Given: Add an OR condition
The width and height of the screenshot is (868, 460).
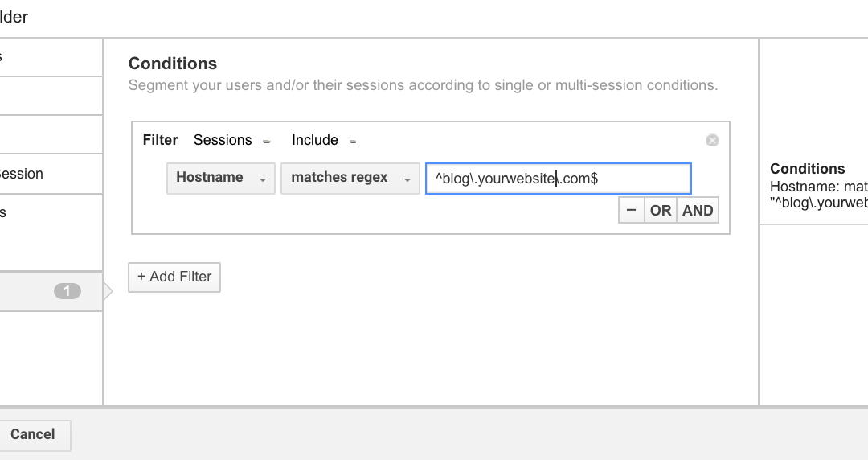Looking at the screenshot, I should click(x=661, y=210).
